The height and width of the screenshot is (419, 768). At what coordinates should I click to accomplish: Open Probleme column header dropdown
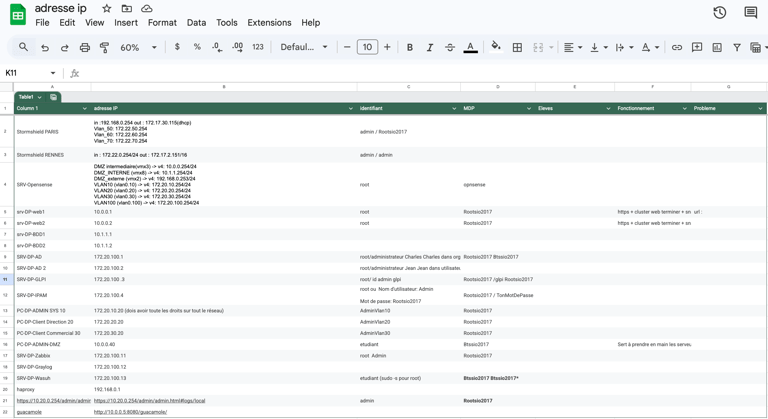(x=760, y=108)
